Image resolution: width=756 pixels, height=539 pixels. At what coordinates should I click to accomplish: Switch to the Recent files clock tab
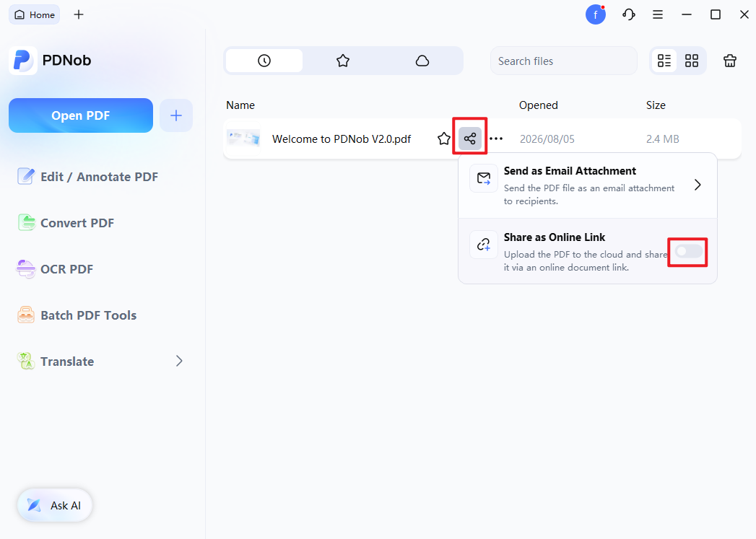(264, 61)
